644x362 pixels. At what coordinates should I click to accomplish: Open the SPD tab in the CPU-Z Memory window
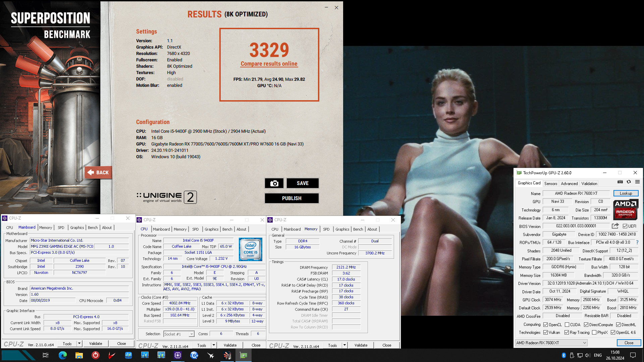(x=326, y=229)
